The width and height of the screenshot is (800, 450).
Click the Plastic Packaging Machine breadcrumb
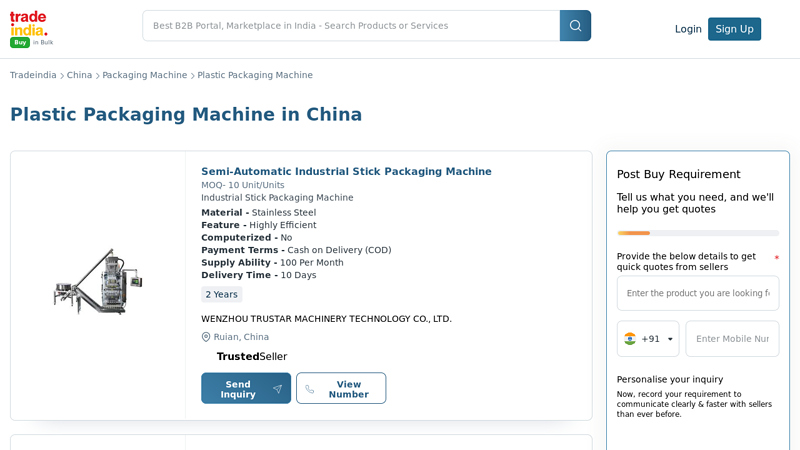coord(255,75)
